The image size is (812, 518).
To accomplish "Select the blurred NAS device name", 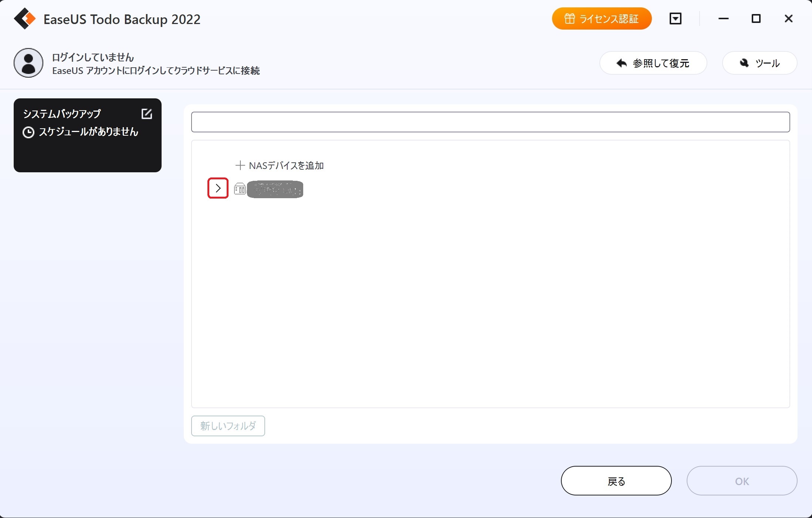I will tap(275, 189).
